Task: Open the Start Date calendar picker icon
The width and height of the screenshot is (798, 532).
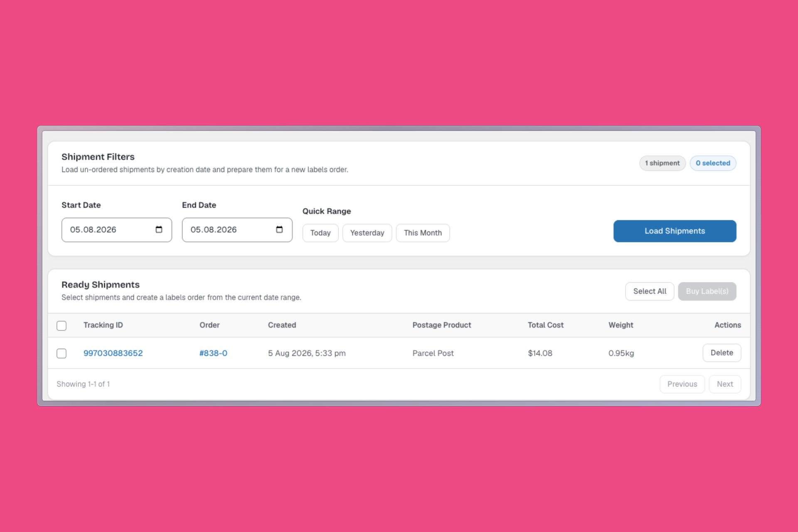Action: [x=159, y=229]
